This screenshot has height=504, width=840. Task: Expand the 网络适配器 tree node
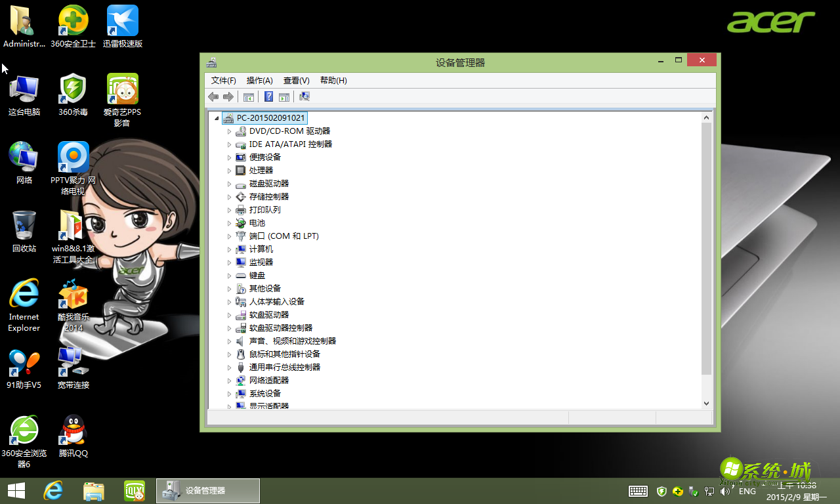[230, 380]
